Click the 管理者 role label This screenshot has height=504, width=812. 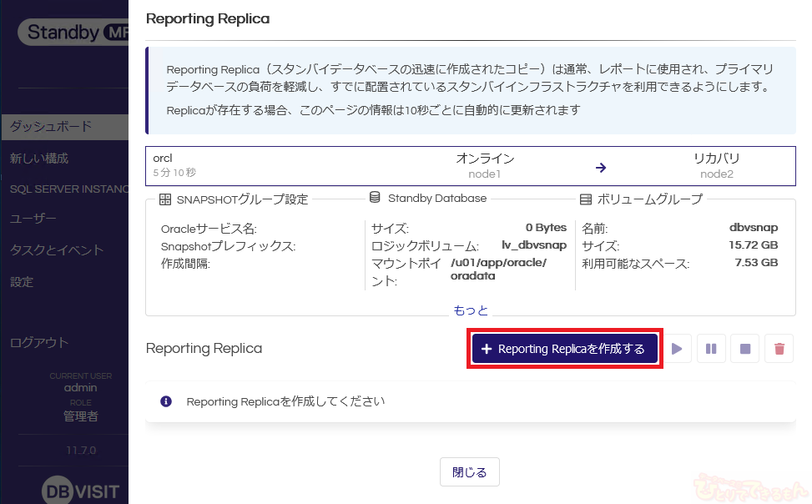point(81,416)
